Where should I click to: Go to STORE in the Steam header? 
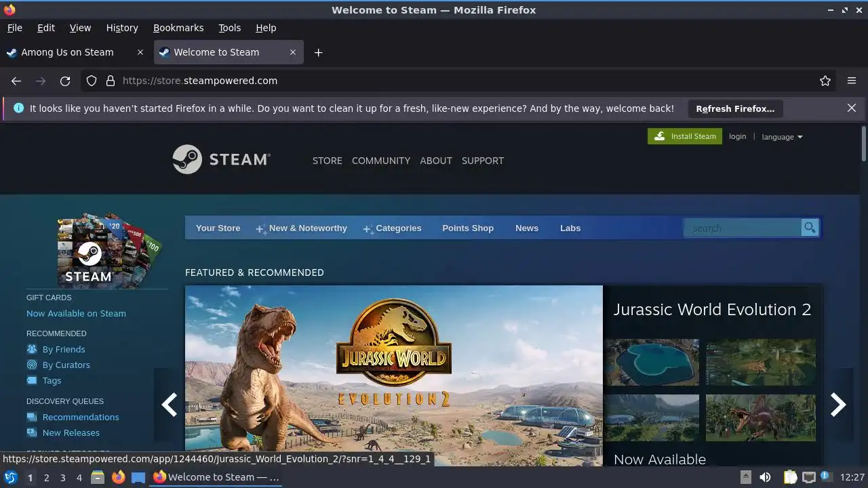tap(327, 161)
